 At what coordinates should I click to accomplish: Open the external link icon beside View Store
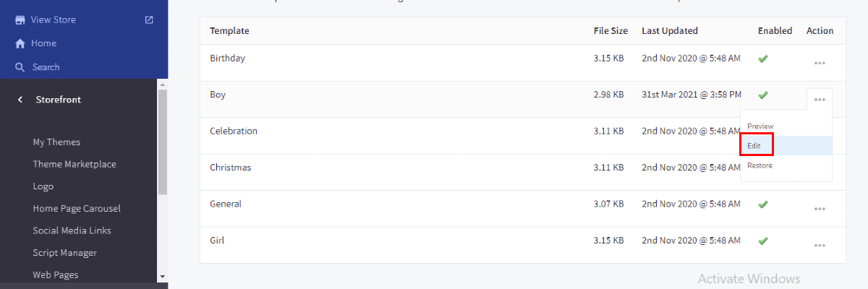[x=149, y=20]
